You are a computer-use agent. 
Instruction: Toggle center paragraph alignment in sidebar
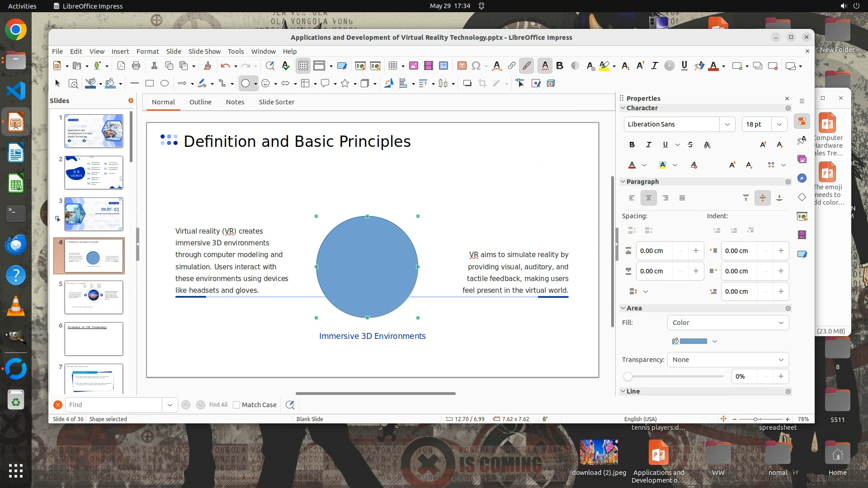click(x=649, y=198)
